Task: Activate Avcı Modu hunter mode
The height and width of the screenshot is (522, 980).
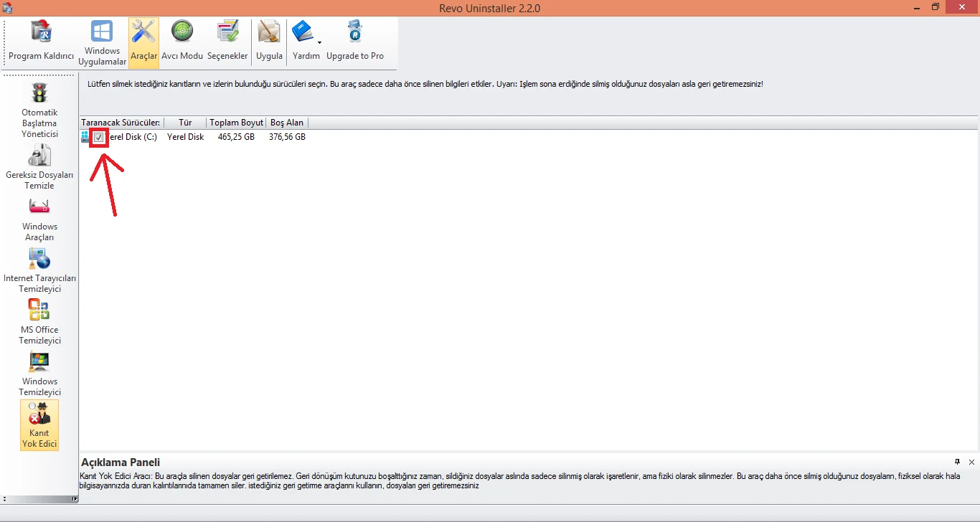Action: pos(182,42)
